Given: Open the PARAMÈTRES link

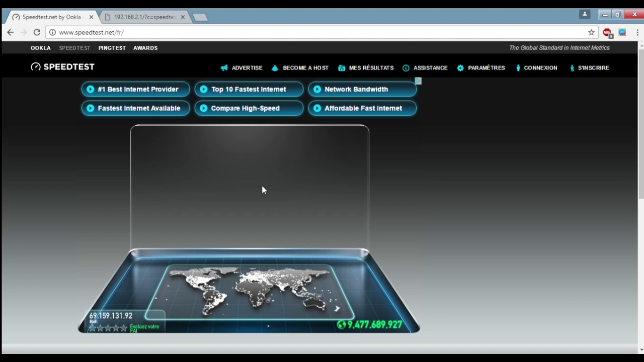Looking at the screenshot, I should tap(487, 68).
